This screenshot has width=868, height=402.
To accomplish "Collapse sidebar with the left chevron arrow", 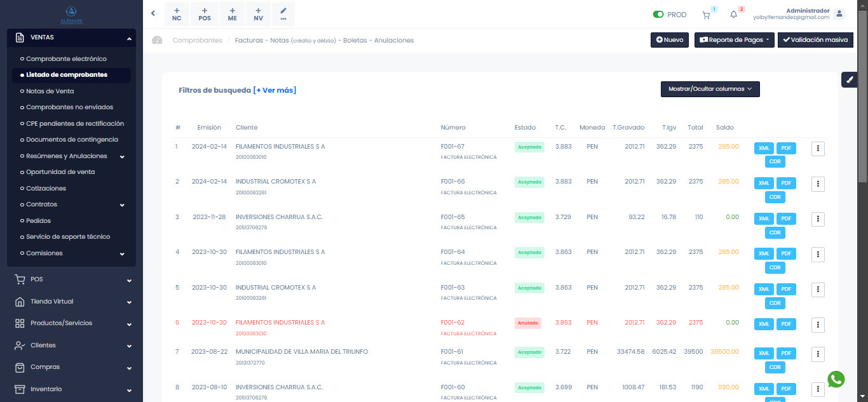I will tap(153, 13).
